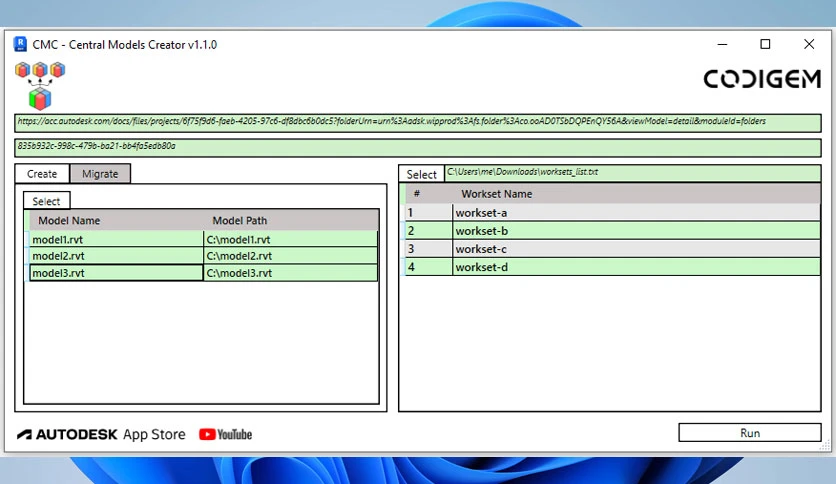Image resolution: width=836 pixels, height=484 pixels.
Task: Click the Workset Name column header
Action: coord(637,194)
